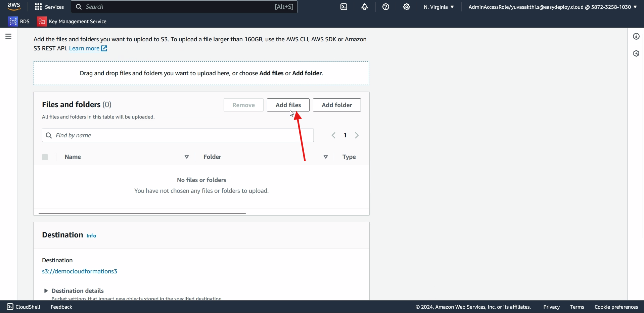Open the s3://democloudformations3 destination link
The height and width of the screenshot is (313, 644).
click(x=80, y=271)
